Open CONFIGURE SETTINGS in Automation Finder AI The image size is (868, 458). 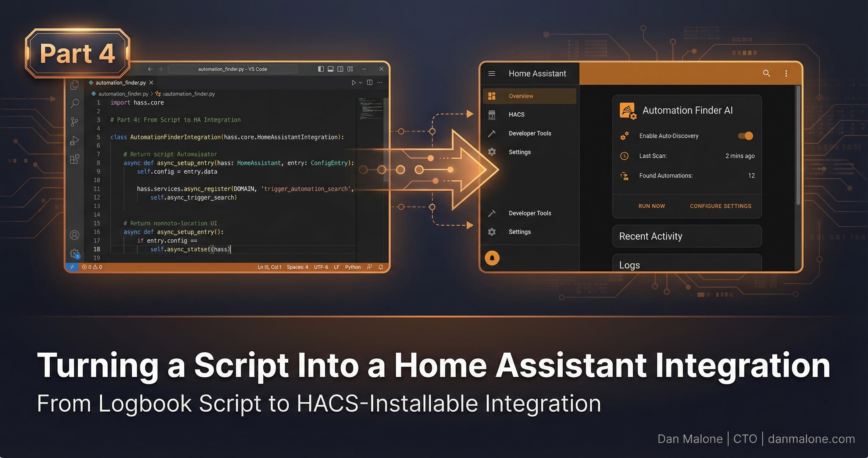[x=720, y=206]
